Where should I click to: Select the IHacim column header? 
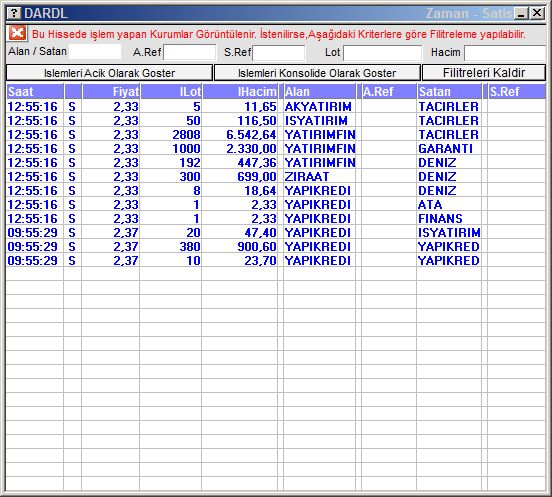pos(240,92)
